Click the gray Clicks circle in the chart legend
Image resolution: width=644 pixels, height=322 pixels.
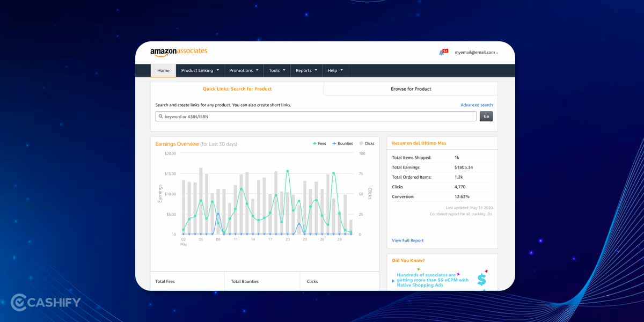361,143
